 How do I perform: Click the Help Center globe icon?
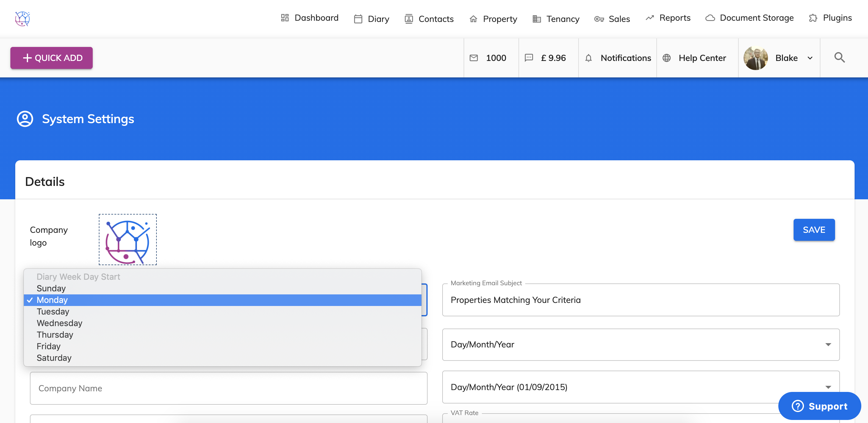click(x=666, y=58)
